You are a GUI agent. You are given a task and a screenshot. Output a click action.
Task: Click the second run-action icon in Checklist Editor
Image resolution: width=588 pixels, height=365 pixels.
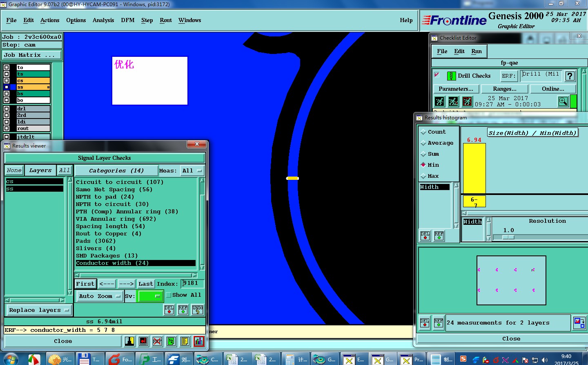(453, 101)
